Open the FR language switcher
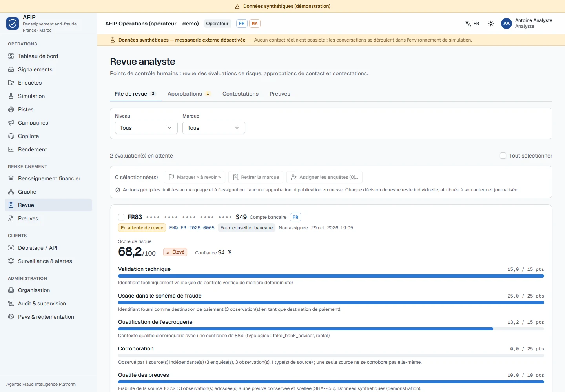 (472, 24)
